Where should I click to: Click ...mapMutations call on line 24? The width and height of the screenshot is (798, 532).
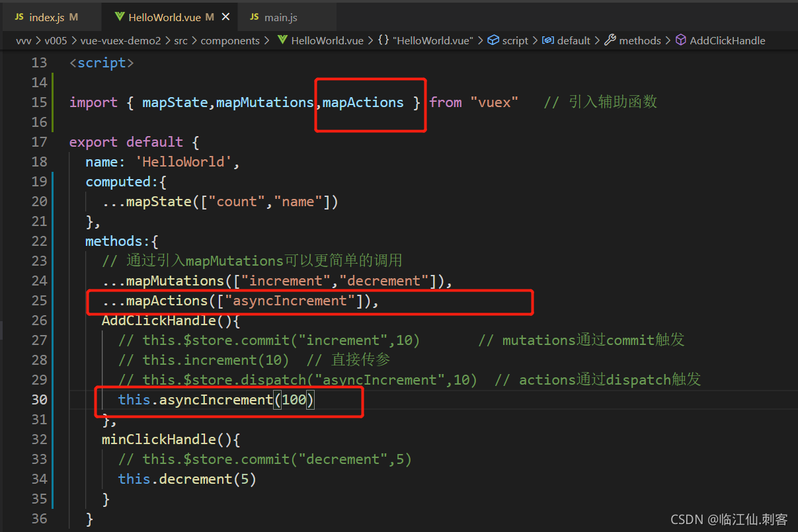(x=276, y=281)
